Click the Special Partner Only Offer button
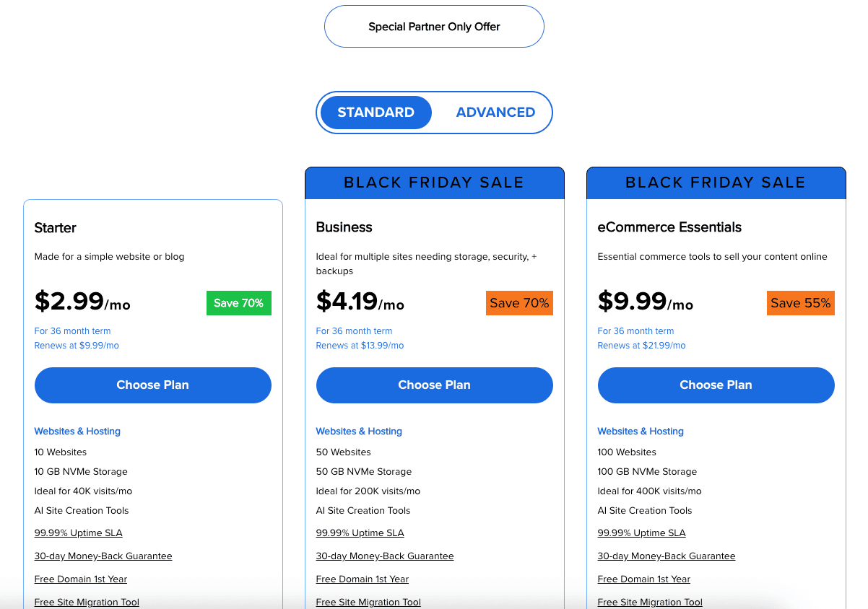The height and width of the screenshot is (609, 868). (x=434, y=27)
